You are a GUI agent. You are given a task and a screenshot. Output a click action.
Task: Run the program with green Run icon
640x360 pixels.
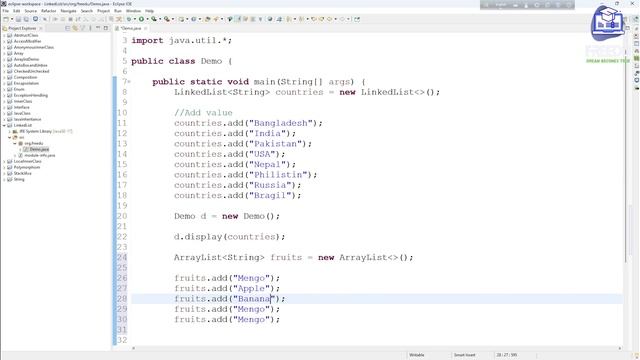[x=141, y=19]
